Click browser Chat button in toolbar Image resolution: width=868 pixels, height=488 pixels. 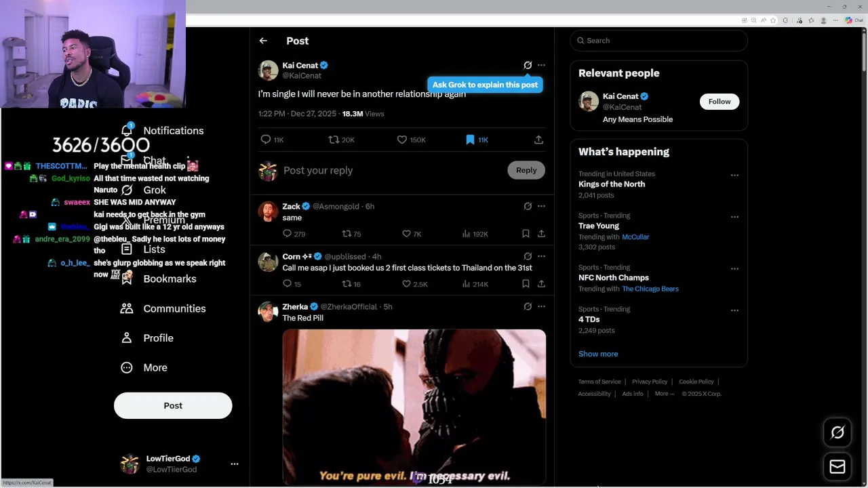click(x=853, y=20)
